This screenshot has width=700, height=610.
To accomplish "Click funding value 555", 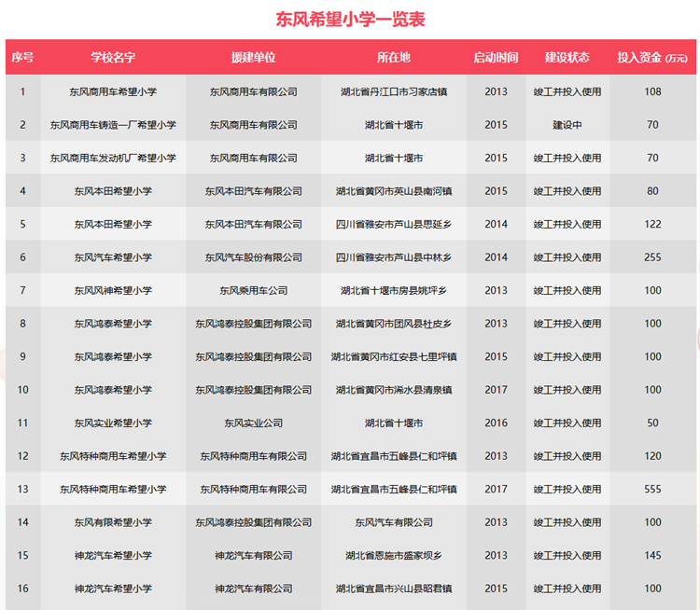I will [x=652, y=490].
